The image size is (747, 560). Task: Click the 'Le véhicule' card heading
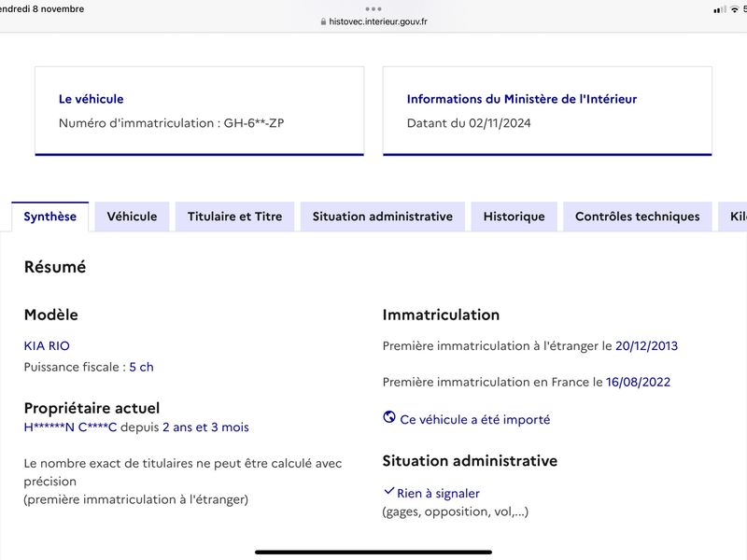91,99
